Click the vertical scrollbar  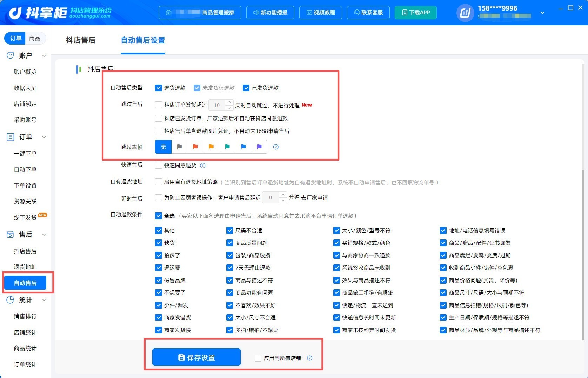coord(583,254)
